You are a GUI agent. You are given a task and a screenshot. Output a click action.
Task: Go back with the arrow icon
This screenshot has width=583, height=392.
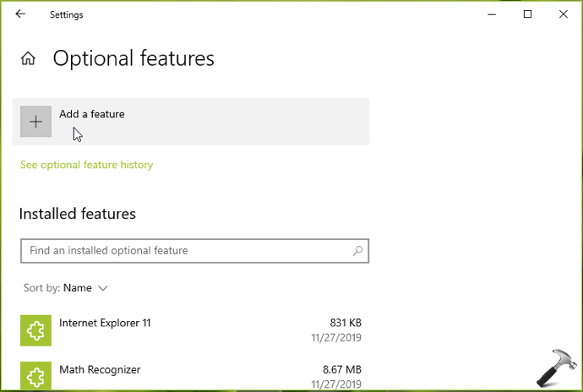pyautogui.click(x=20, y=14)
